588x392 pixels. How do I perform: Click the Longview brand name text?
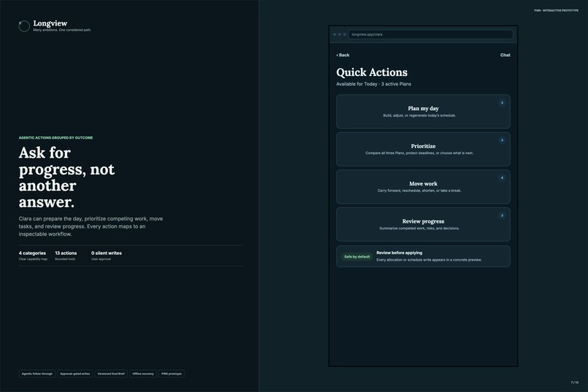tap(50, 23)
